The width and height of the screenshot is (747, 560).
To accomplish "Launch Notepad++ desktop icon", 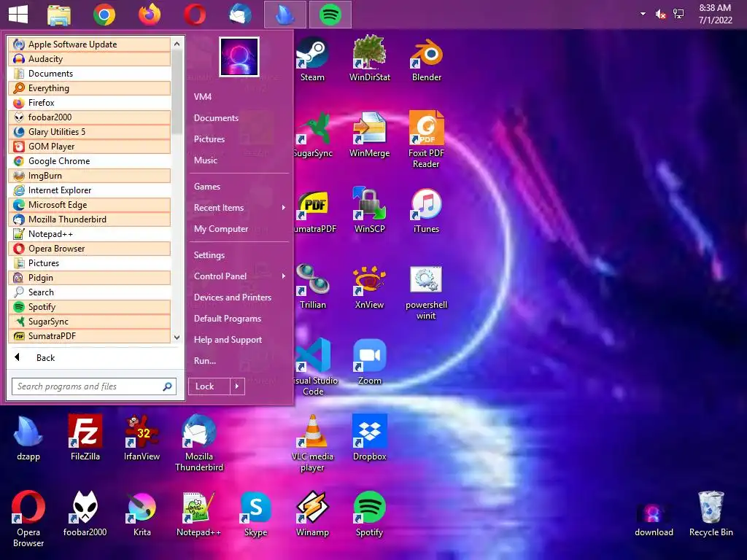I will (x=198, y=514).
